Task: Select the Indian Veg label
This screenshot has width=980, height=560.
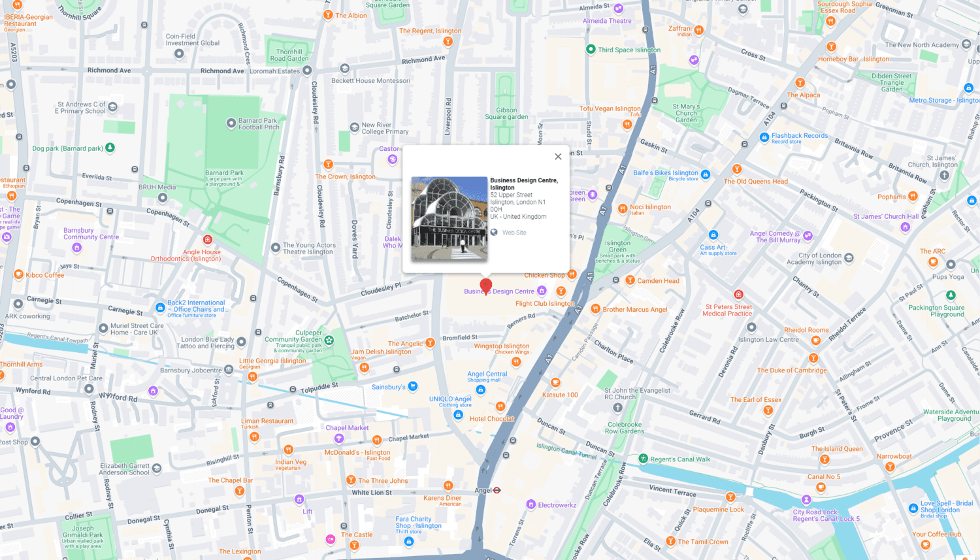Action: coord(291,462)
